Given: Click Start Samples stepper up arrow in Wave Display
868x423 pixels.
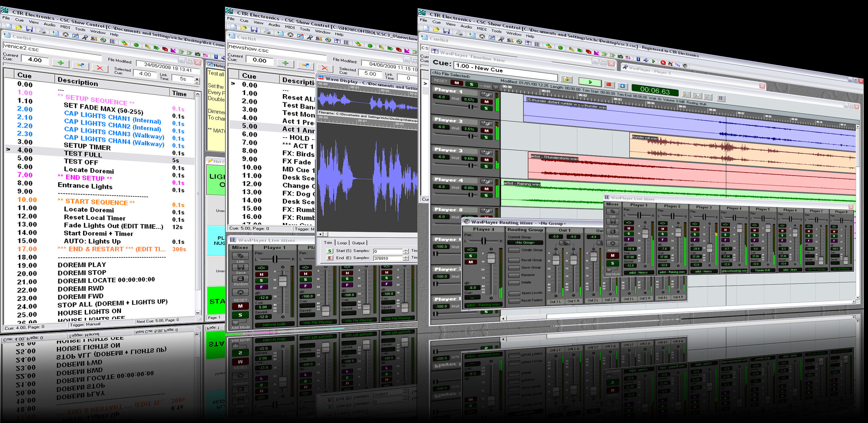Looking at the screenshot, I should [406, 250].
